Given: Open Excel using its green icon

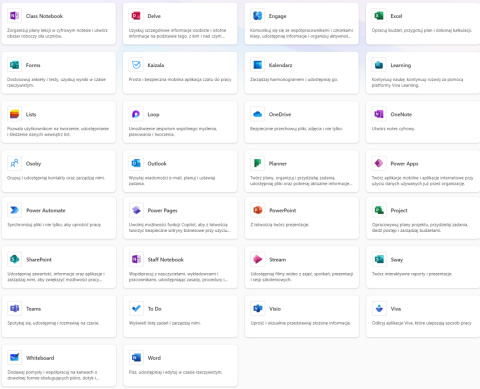Looking at the screenshot, I should [379, 16].
